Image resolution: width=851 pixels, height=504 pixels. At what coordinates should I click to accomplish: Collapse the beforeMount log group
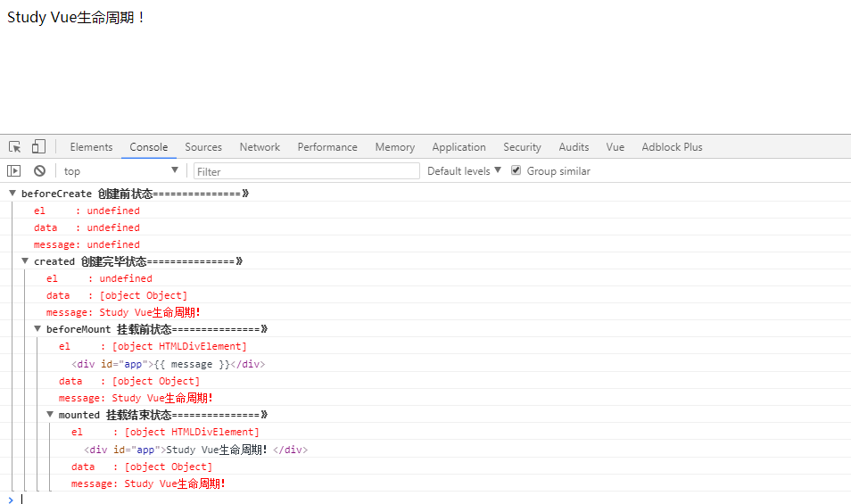pyautogui.click(x=37, y=329)
